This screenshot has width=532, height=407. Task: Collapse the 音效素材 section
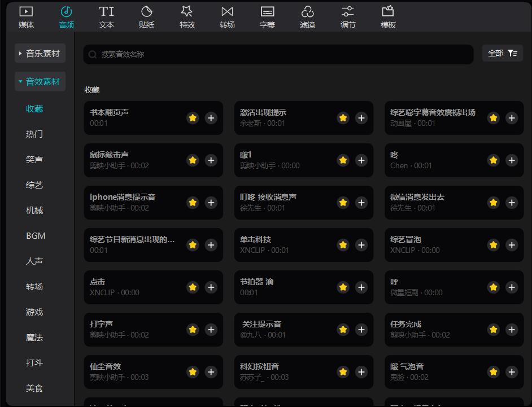pos(40,81)
